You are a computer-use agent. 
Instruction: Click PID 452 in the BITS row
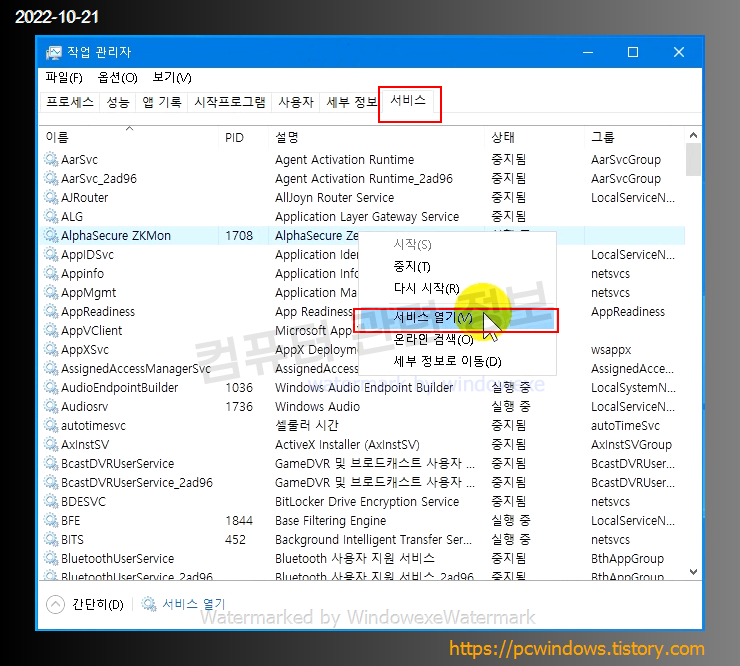235,540
